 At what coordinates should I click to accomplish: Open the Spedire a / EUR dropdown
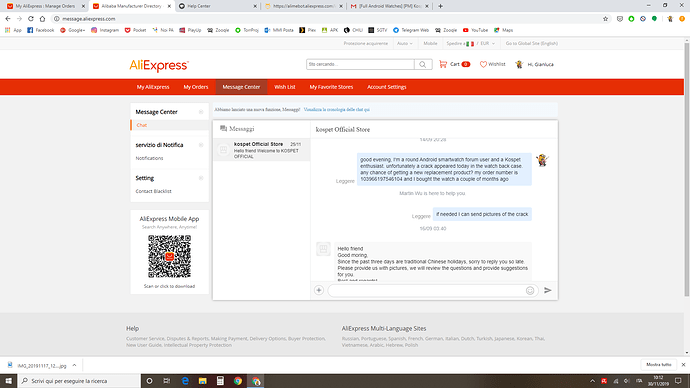click(470, 44)
